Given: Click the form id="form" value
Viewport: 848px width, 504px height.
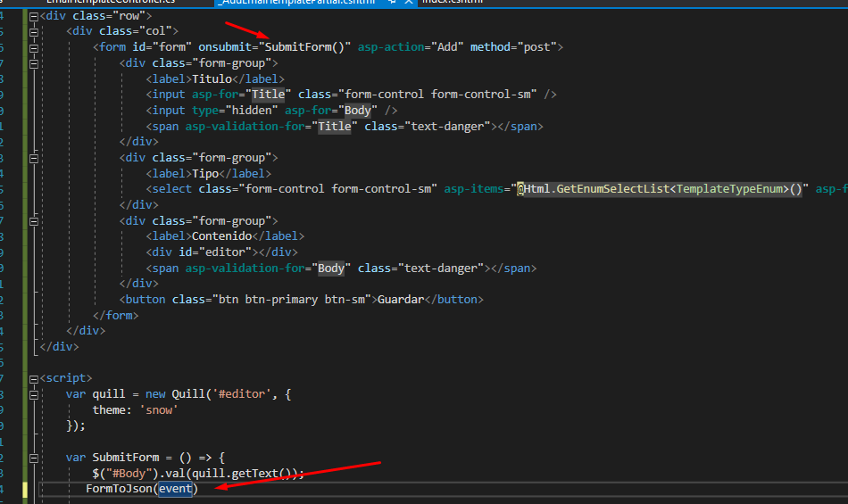Looking at the screenshot, I should (x=172, y=47).
